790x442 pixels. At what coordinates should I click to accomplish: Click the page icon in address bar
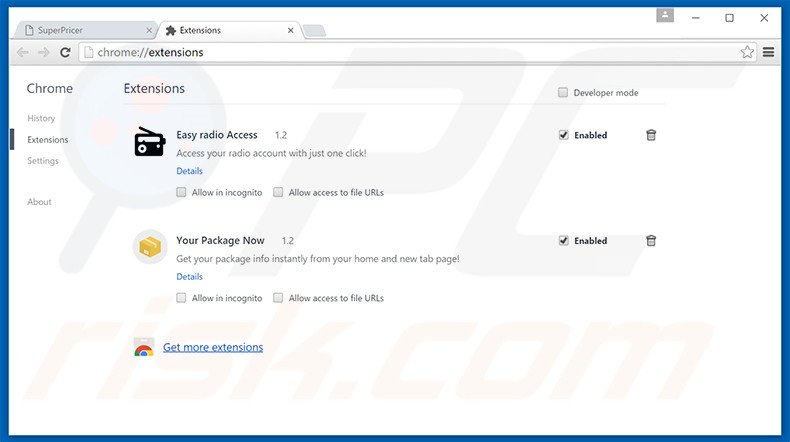pyautogui.click(x=89, y=52)
